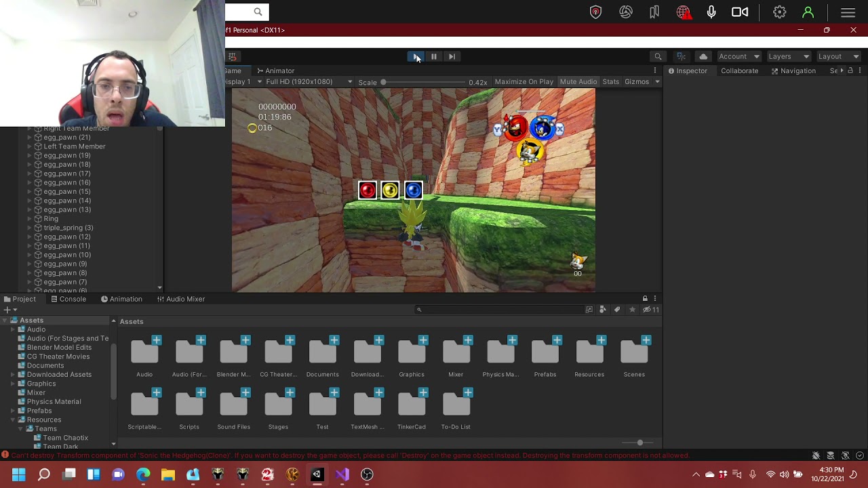Toggle Mute Audio in Game view
Screen dimensions: 868x488
click(578, 82)
